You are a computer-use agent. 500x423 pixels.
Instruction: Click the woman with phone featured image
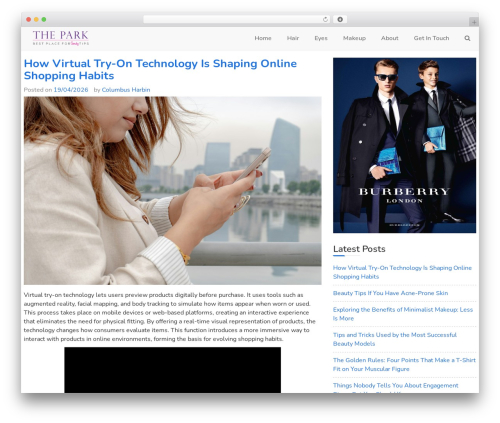(x=172, y=190)
